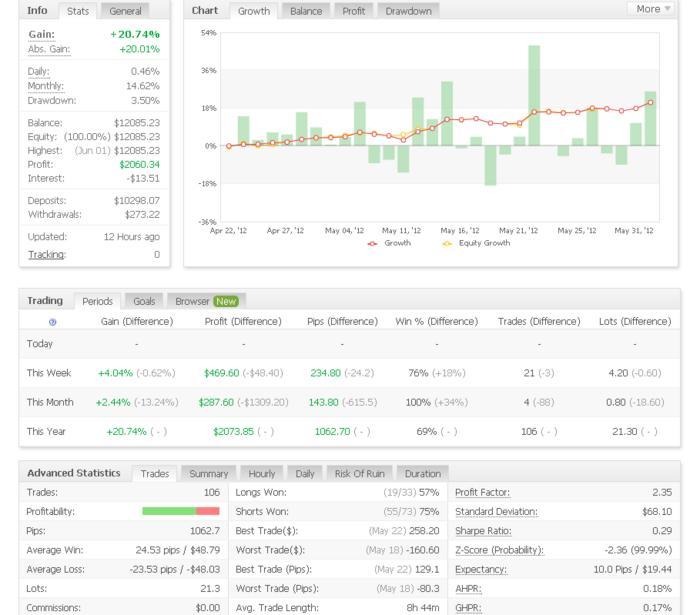Open the More dropdown on chart panel
This screenshot has width=700, height=615.
(x=654, y=9)
